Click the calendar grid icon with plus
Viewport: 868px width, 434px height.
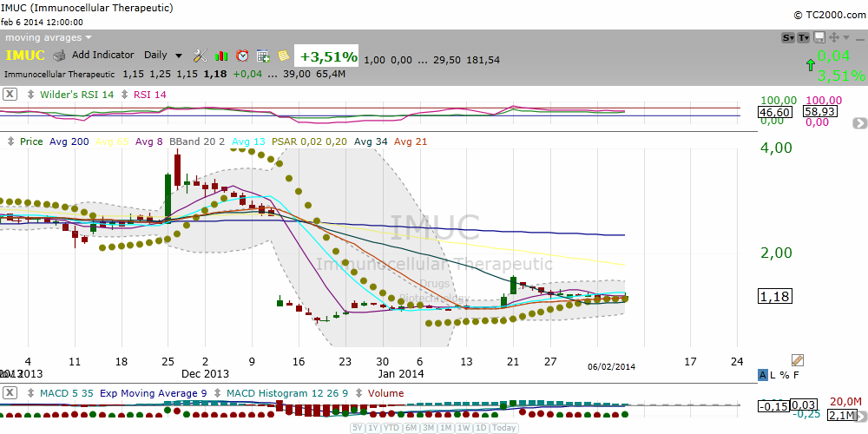coord(263,56)
